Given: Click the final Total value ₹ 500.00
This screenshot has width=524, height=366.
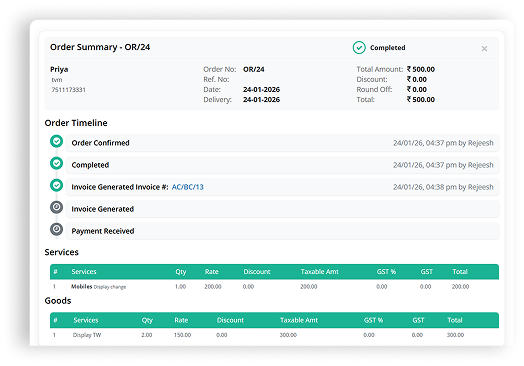Looking at the screenshot, I should (420, 100).
